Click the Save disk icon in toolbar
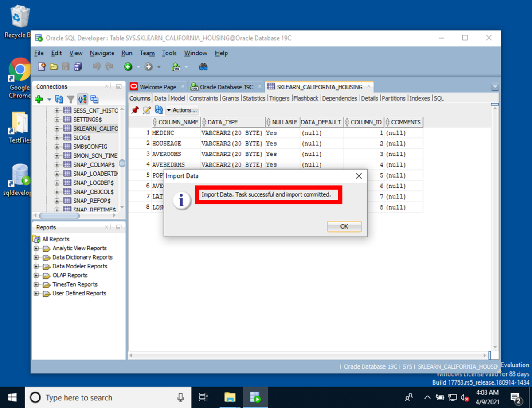Screen dimensions: 532x408 66,67
